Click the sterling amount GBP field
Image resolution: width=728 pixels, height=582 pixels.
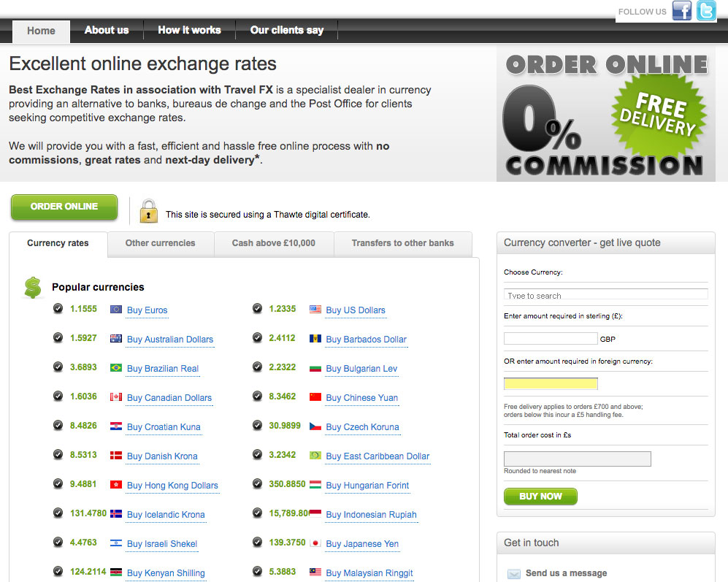click(x=551, y=339)
